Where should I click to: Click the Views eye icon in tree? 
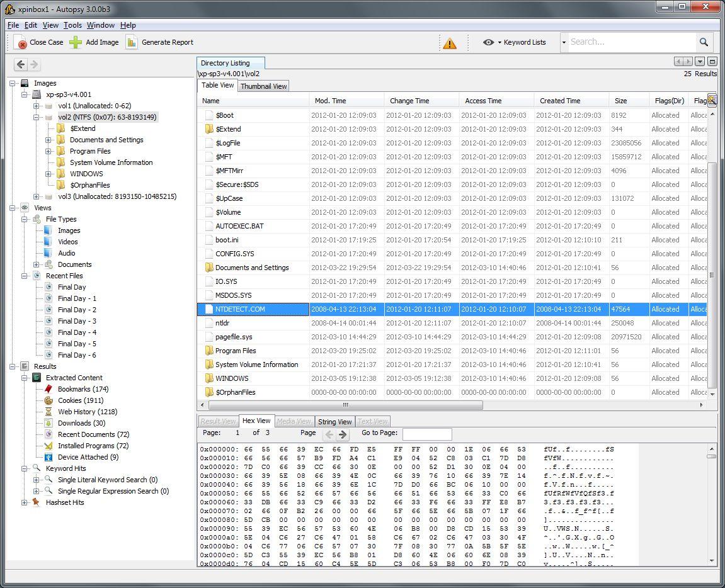coord(25,208)
